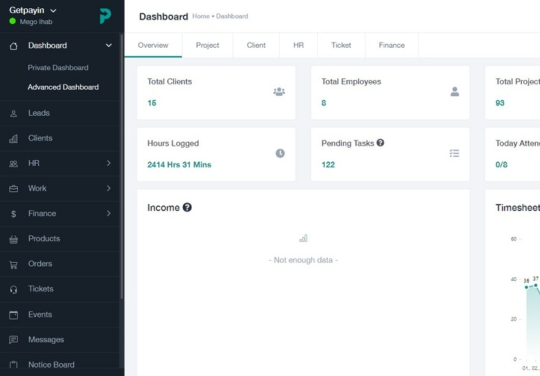Expand the HR sidebar submenu arrow
Image resolution: width=540 pixels, height=376 pixels.
[108, 163]
